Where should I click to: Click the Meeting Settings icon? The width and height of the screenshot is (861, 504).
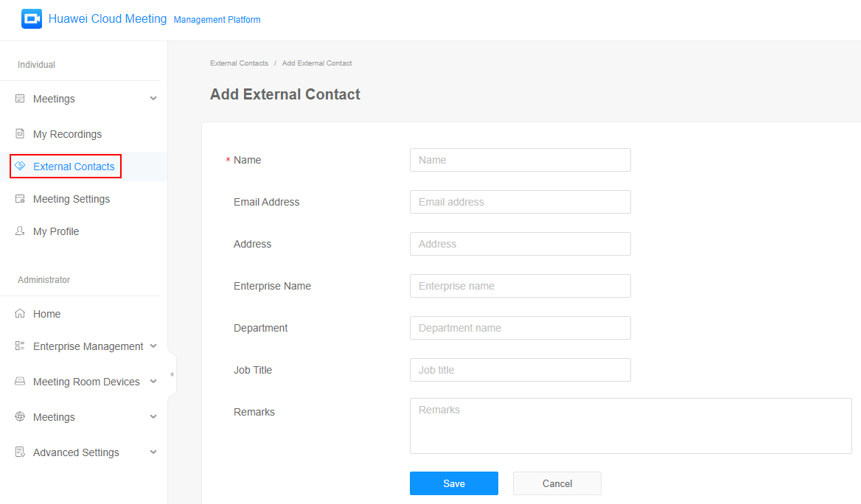pyautogui.click(x=20, y=199)
